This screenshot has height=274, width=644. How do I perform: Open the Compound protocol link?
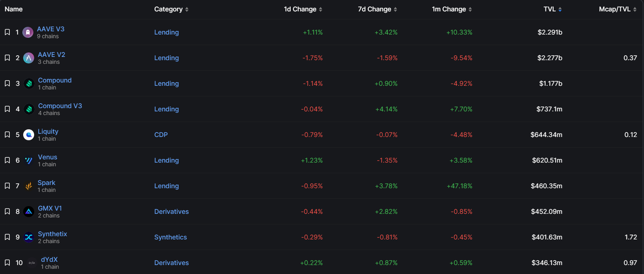click(x=55, y=80)
